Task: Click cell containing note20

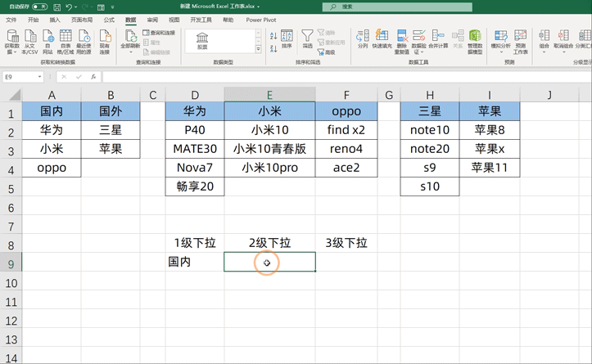Action: (430, 149)
